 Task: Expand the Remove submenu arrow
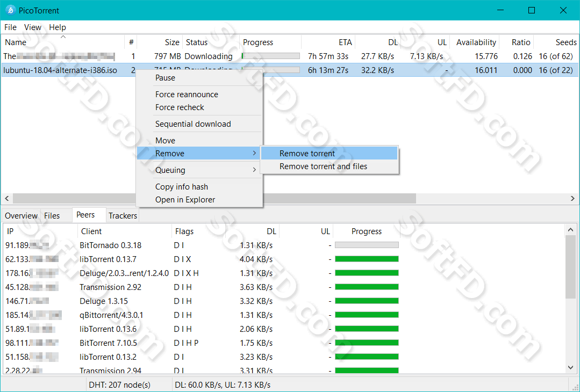254,154
